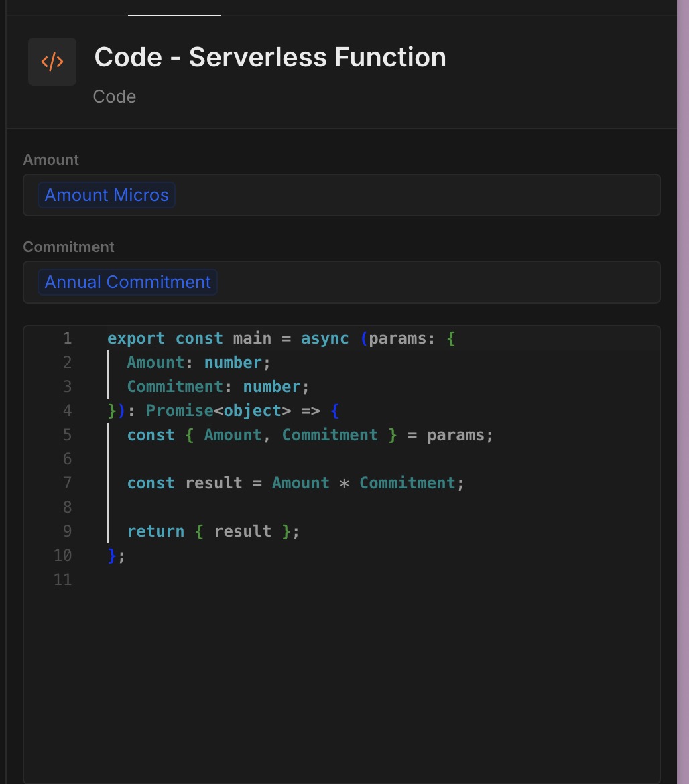Viewport: 689px width, 784px height.
Task: Click 'const result = Amount * Commitment;' line
Action: 296,483
